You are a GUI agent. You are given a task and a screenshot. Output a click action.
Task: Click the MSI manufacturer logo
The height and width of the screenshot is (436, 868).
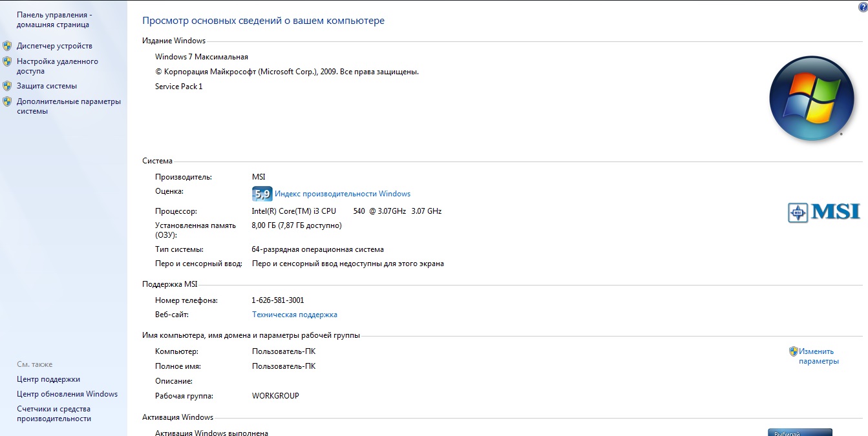(824, 212)
